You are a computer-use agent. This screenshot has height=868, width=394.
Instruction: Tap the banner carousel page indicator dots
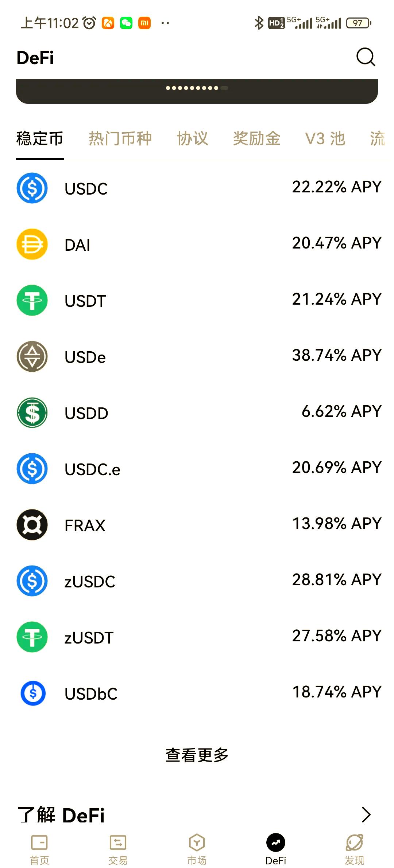pos(197,88)
